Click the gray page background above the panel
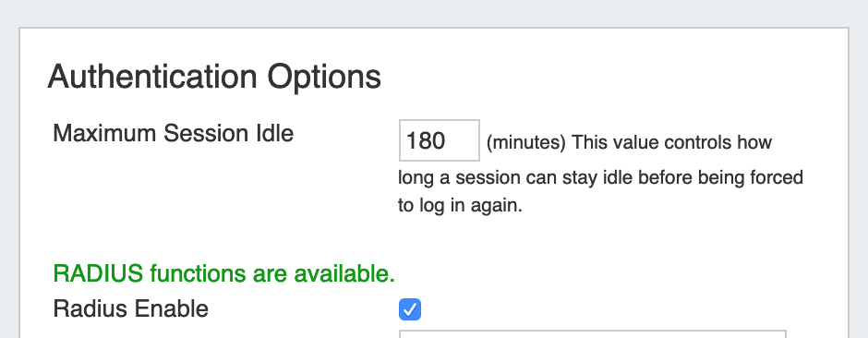Viewport: 868px width, 338px height. click(434, 12)
